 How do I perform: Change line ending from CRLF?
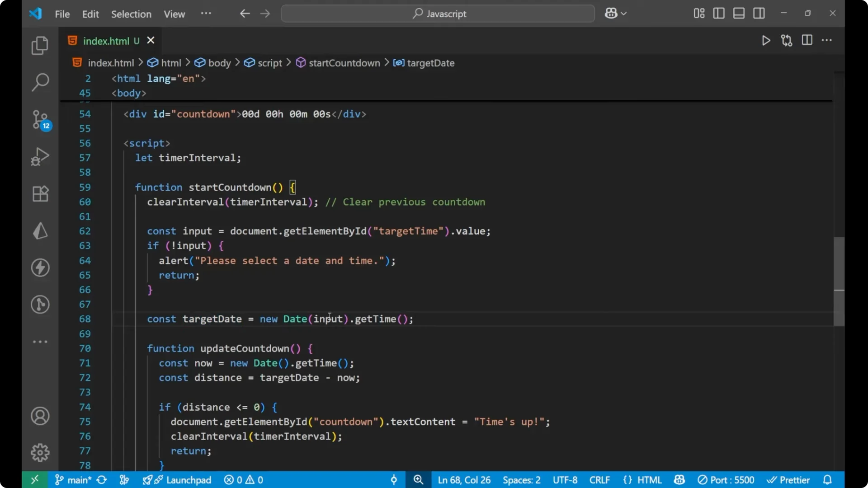[599, 480]
